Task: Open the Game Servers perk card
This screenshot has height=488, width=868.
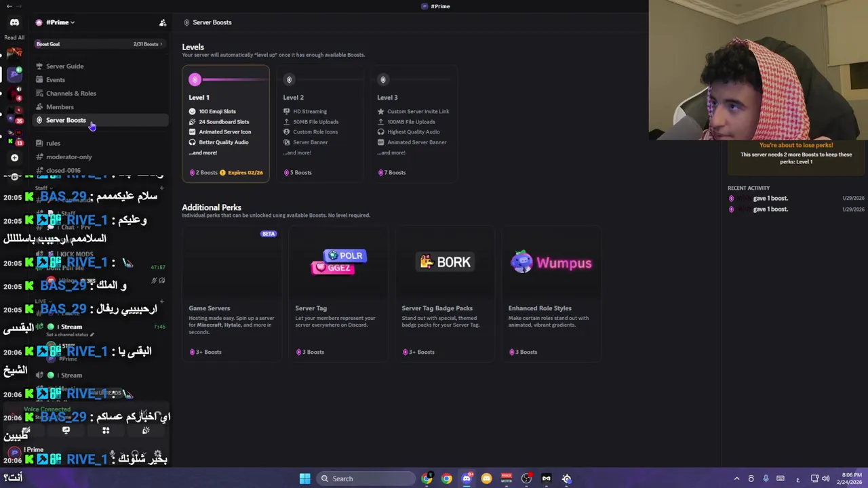Action: tap(231, 293)
